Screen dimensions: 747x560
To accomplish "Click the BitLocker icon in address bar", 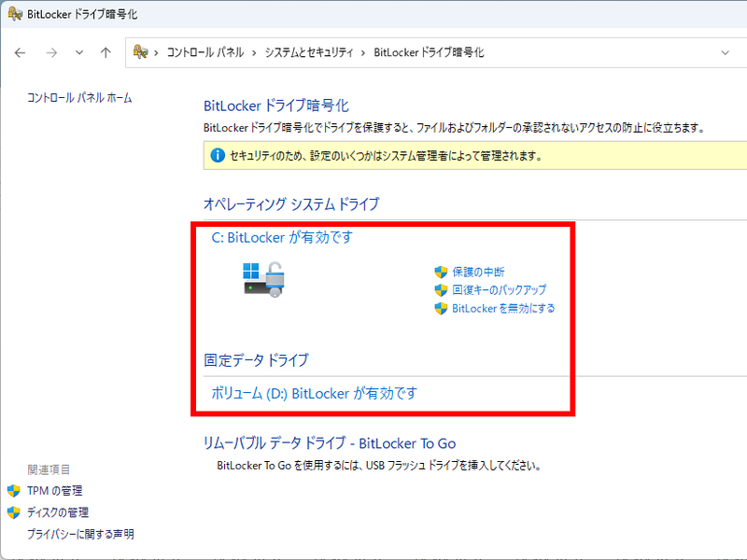I will (x=140, y=52).
